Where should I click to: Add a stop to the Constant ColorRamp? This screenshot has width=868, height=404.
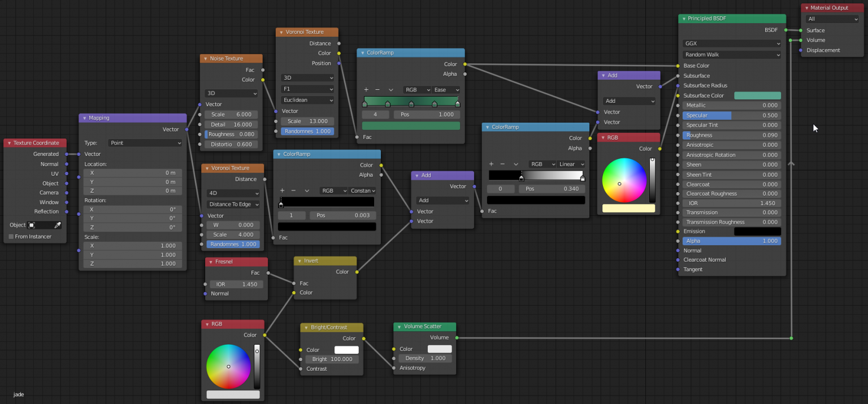(281, 190)
